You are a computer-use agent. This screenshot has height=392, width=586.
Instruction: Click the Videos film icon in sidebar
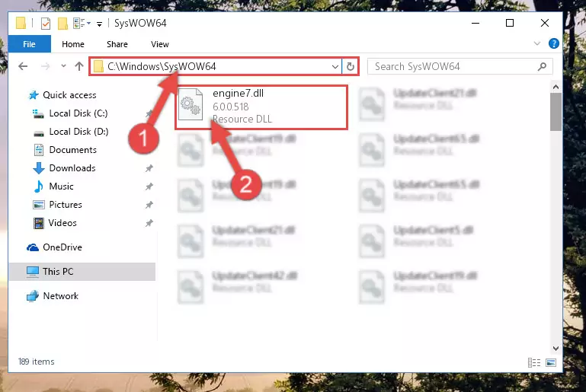tap(39, 223)
